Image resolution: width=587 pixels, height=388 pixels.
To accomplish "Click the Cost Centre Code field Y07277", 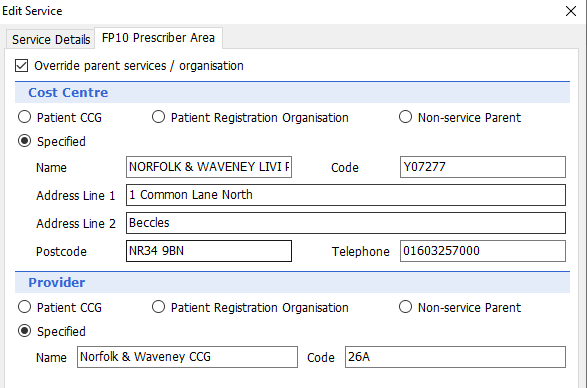I will (483, 167).
